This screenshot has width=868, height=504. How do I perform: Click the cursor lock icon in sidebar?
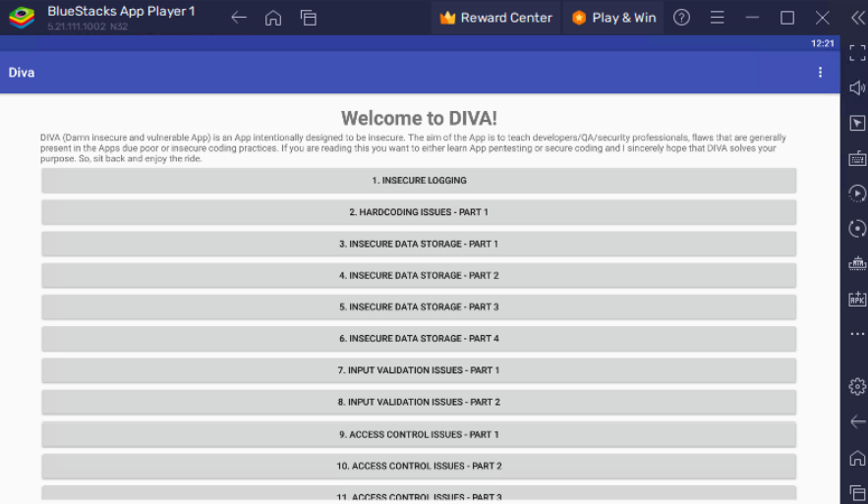pyautogui.click(x=857, y=123)
